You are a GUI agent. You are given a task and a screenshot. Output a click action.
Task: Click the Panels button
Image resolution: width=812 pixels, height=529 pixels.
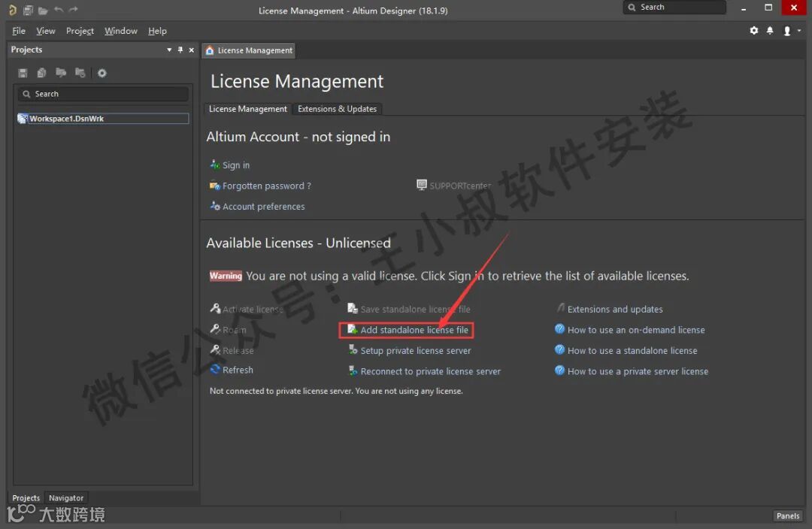pos(788,515)
